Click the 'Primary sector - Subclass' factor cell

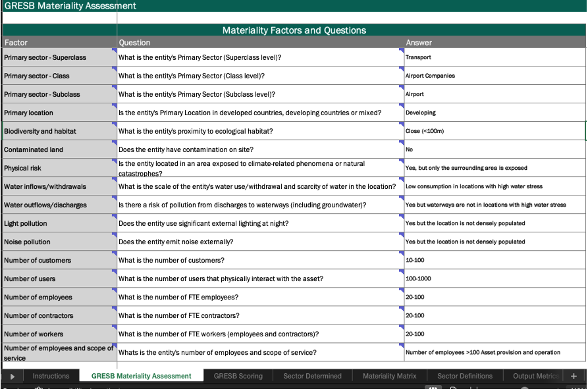click(60, 94)
